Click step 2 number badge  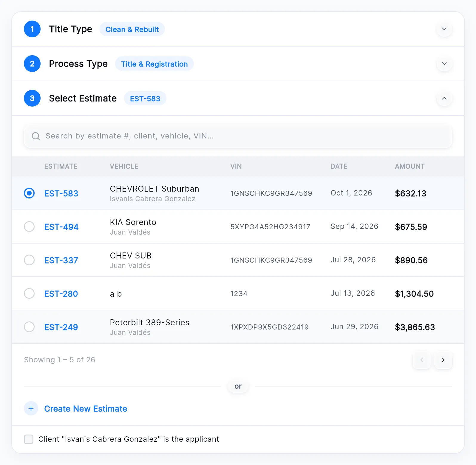pyautogui.click(x=32, y=64)
